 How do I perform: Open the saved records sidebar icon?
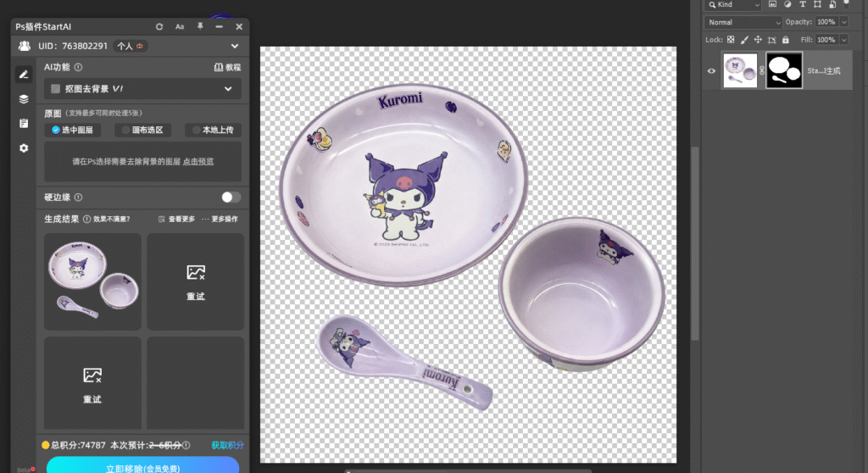23,124
